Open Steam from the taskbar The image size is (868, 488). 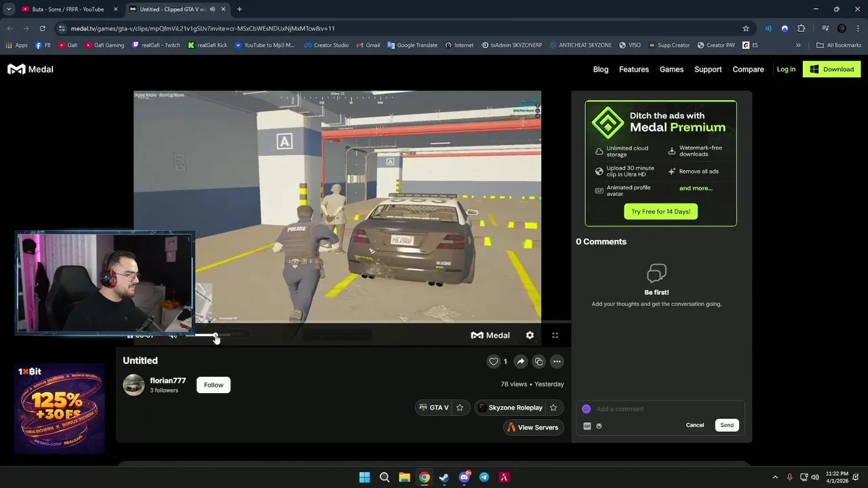[444, 477]
